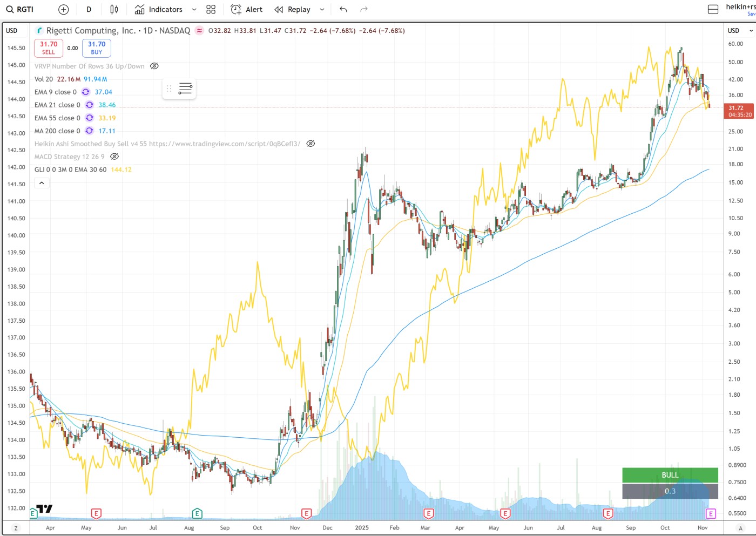Open the Indicators favorites dropdown arrow
The image size is (756, 536).
click(194, 9)
